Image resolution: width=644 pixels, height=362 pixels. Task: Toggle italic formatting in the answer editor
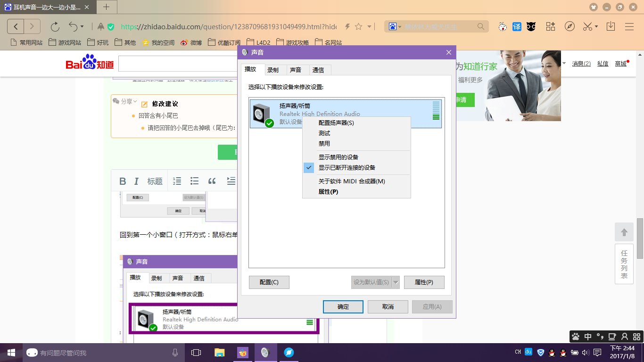point(137,181)
